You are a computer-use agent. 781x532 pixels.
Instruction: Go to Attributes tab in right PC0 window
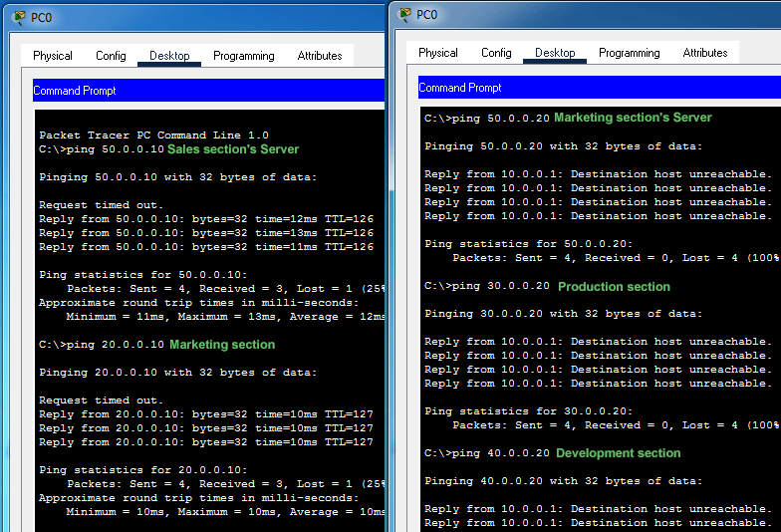[705, 53]
